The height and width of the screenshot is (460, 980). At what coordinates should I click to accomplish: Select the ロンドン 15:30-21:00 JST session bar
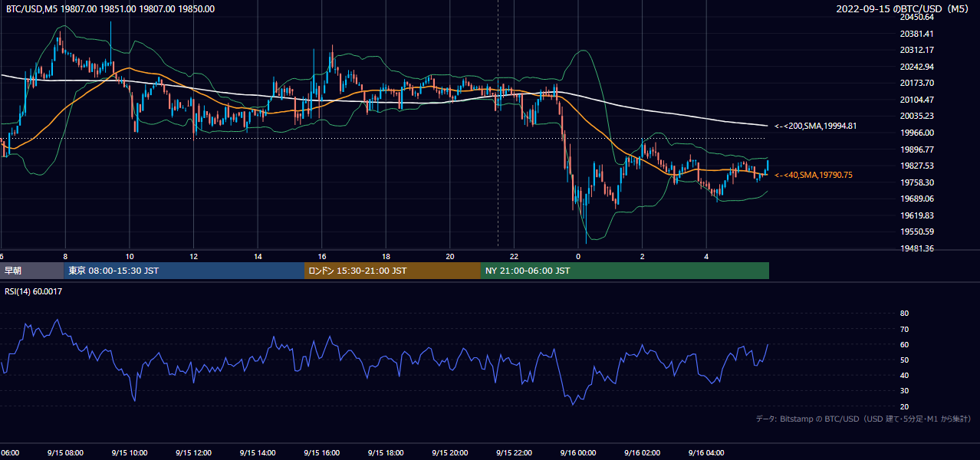pyautogui.click(x=393, y=271)
